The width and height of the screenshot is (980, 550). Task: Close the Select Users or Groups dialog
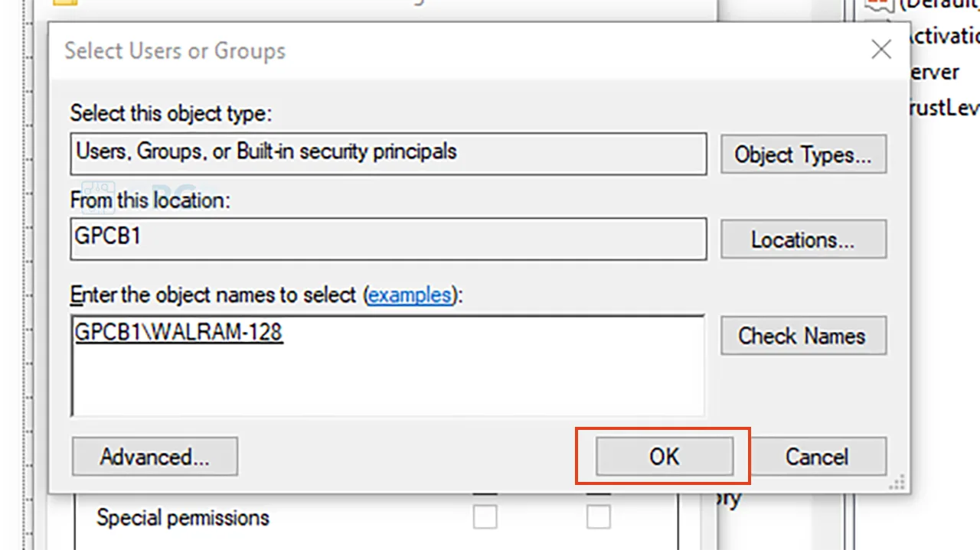[x=881, y=50]
